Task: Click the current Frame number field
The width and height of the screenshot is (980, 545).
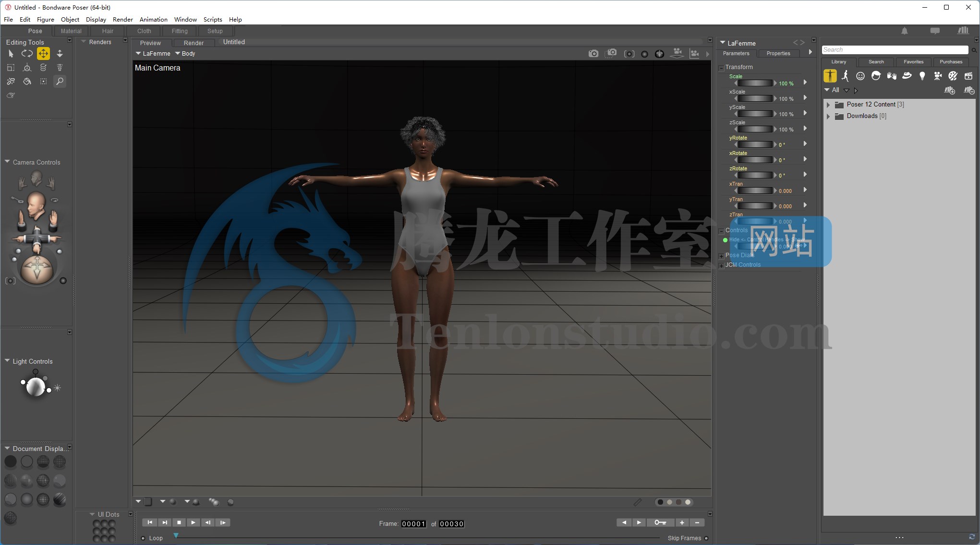Action: 413,524
